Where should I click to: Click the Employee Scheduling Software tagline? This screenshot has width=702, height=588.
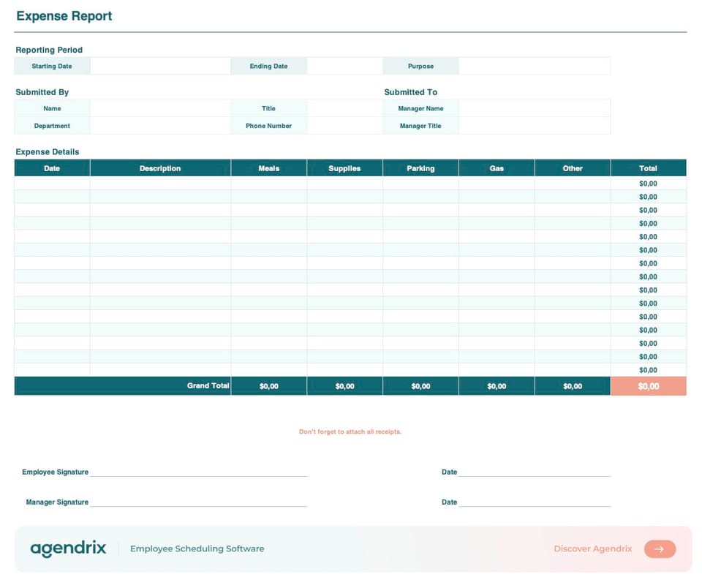(197, 549)
